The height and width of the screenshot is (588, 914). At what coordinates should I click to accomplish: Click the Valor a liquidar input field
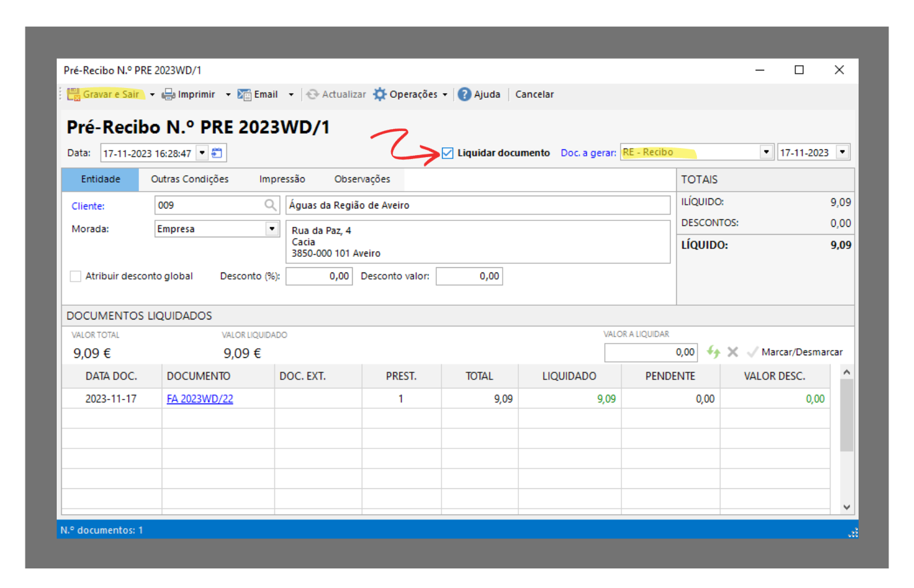pos(650,353)
